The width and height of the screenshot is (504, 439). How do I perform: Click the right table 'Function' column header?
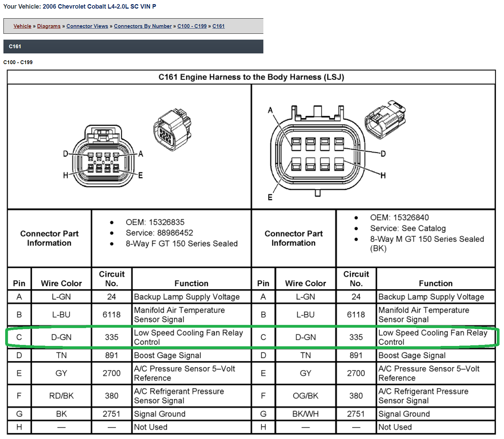[436, 283]
